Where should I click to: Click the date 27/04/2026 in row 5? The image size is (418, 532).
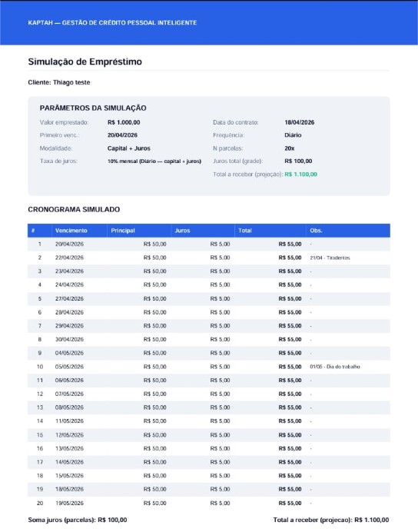click(69, 298)
